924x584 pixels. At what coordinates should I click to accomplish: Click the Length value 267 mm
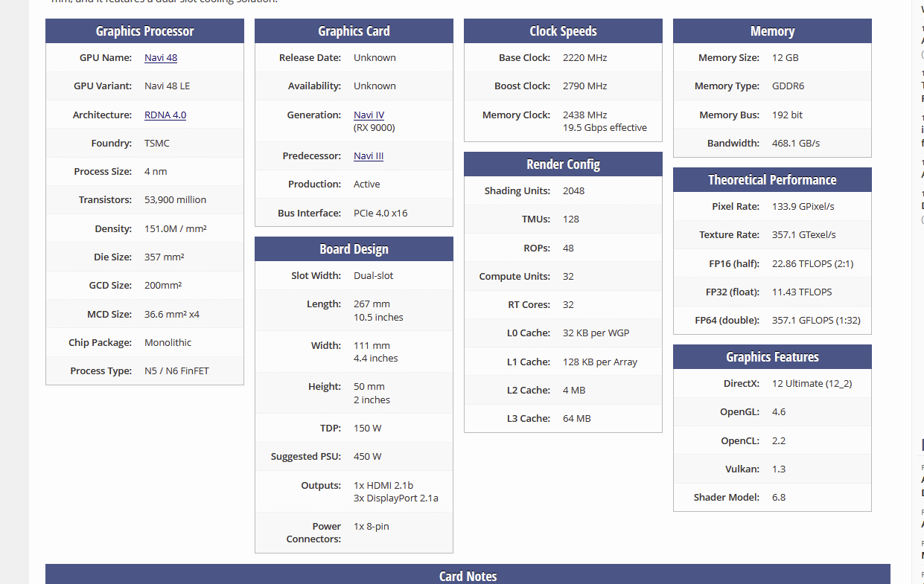pos(372,304)
